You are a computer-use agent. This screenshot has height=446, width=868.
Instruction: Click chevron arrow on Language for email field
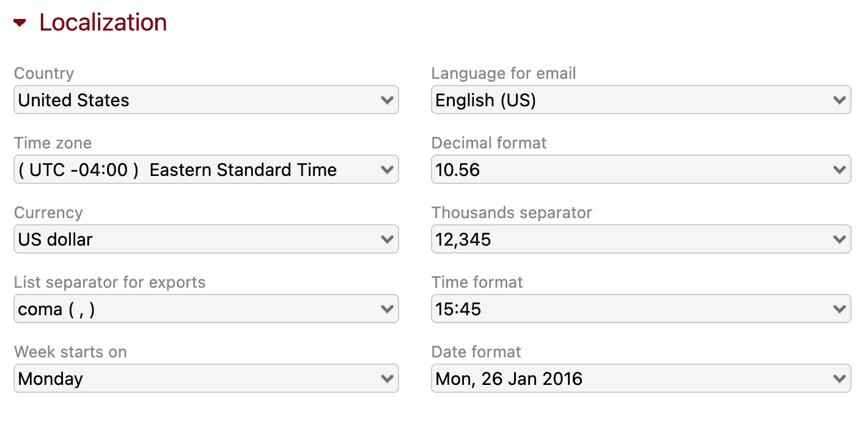tap(840, 100)
